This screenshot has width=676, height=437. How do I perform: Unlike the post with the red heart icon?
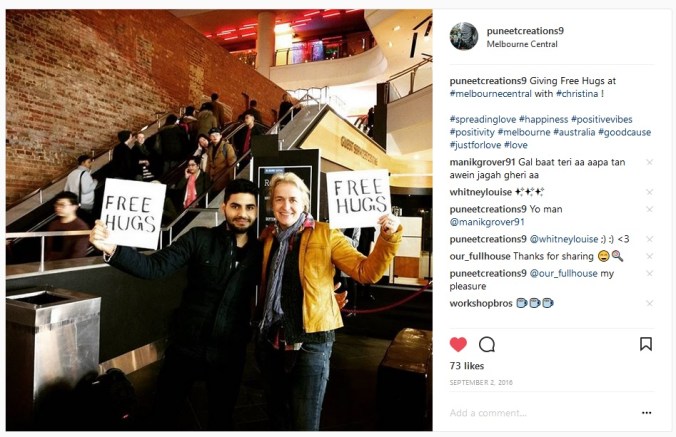click(x=458, y=344)
